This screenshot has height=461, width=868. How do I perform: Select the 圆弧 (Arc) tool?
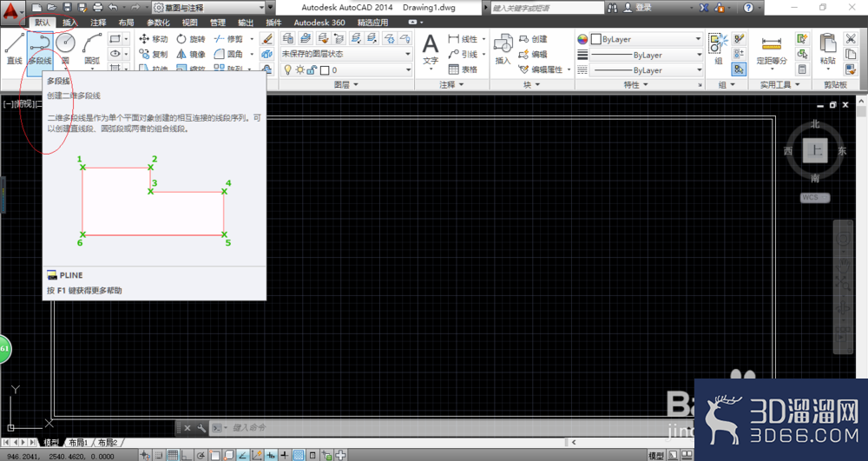click(92, 49)
